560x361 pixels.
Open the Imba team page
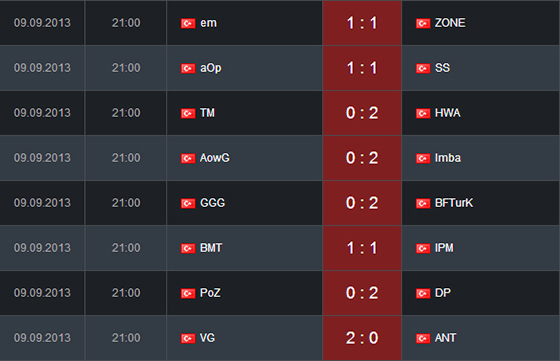pyautogui.click(x=448, y=158)
